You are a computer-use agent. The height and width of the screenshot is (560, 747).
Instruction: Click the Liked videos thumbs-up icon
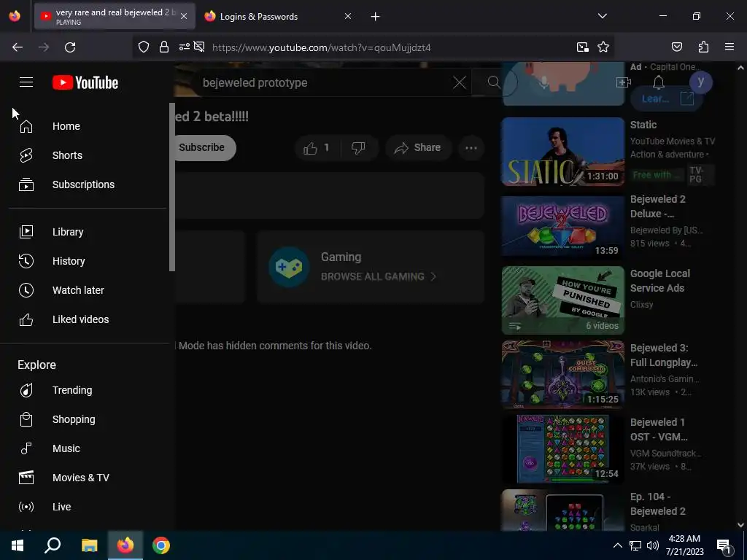(26, 319)
